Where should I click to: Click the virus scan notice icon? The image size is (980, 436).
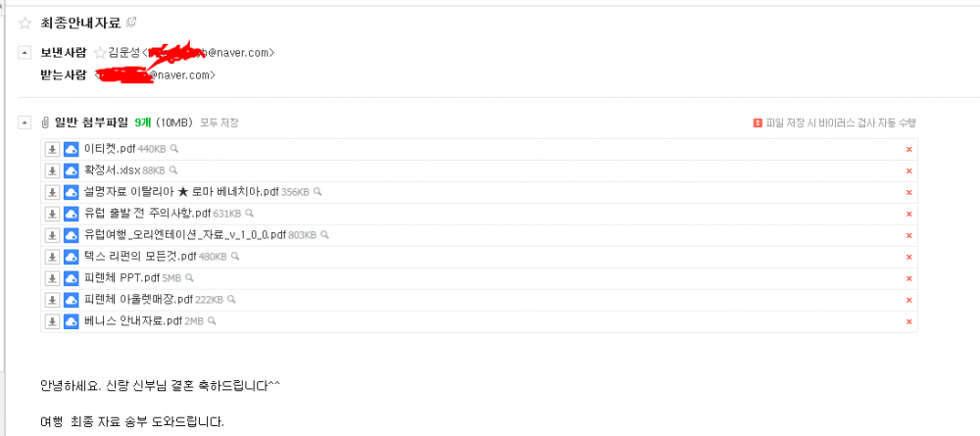pos(758,123)
